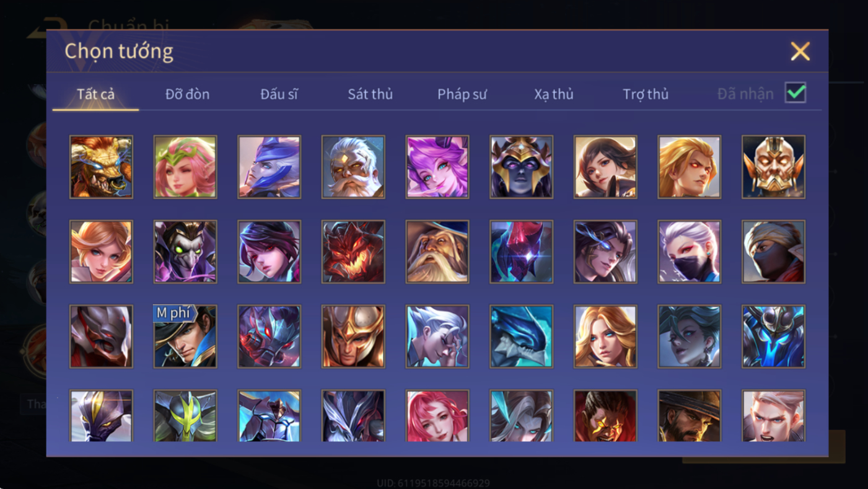This screenshot has width=868, height=489.
Task: Select the orange lion beast hero portrait
Action: [101, 167]
